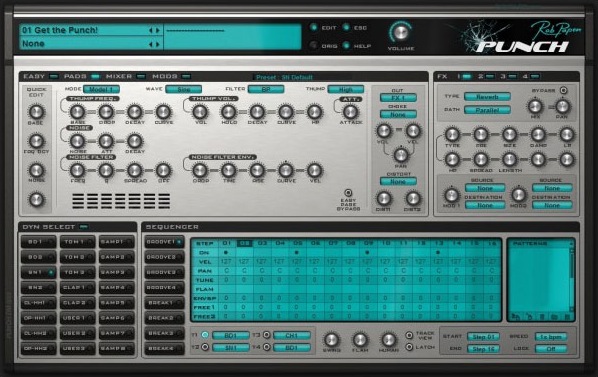Viewport: 598px width, 377px height.
Task: Enable the Latch radio button
Action: (409, 347)
